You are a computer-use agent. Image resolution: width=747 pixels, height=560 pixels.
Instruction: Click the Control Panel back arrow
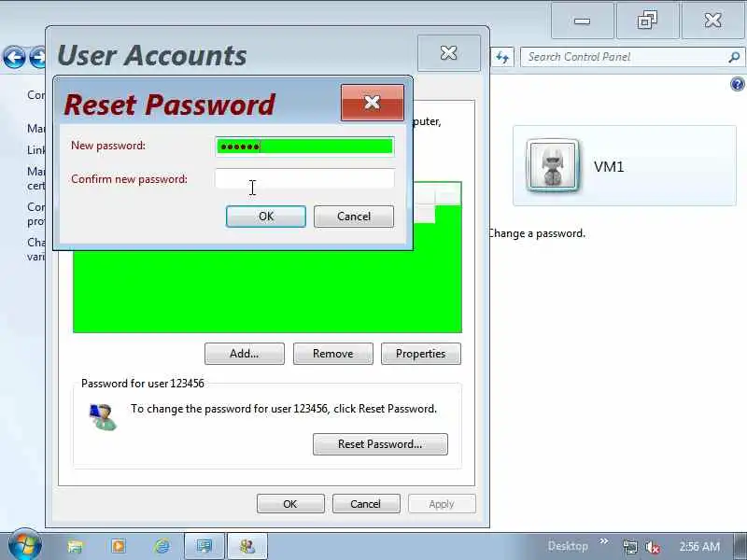(x=14, y=57)
